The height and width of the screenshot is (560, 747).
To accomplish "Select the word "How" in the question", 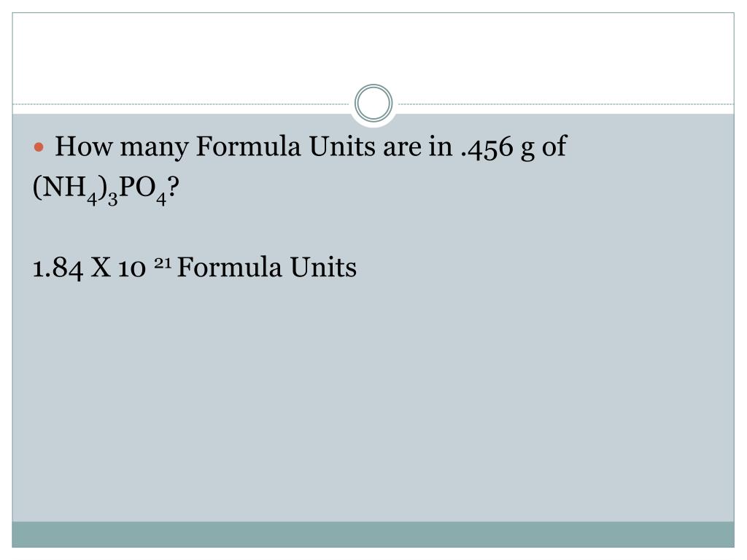I will (84, 146).
